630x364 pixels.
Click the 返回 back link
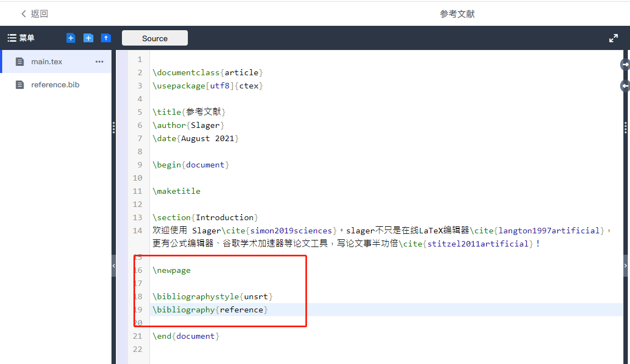coord(39,13)
